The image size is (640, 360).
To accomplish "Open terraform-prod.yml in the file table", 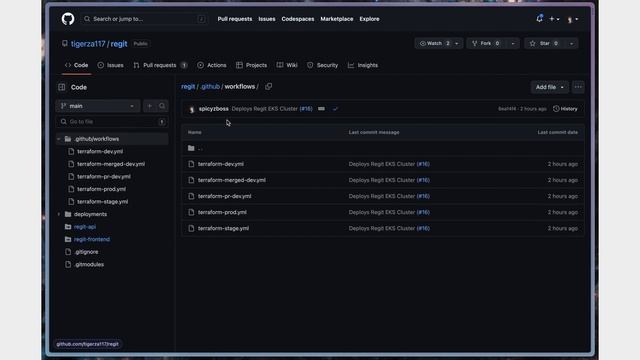I will tap(222, 212).
